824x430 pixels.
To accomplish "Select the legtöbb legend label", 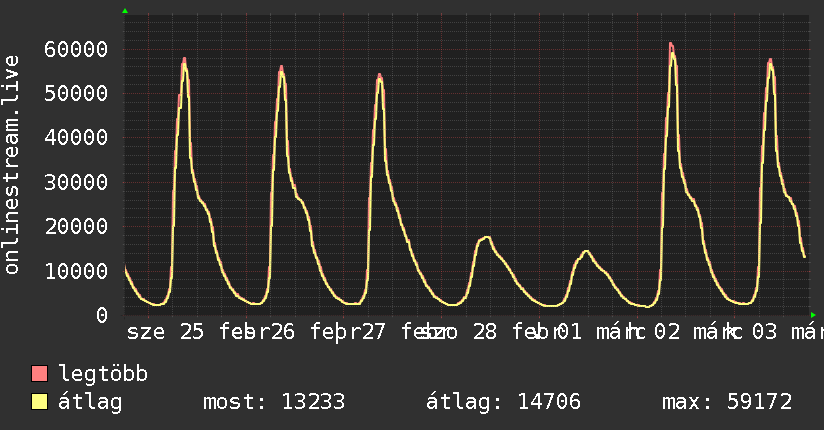I will point(103,373).
